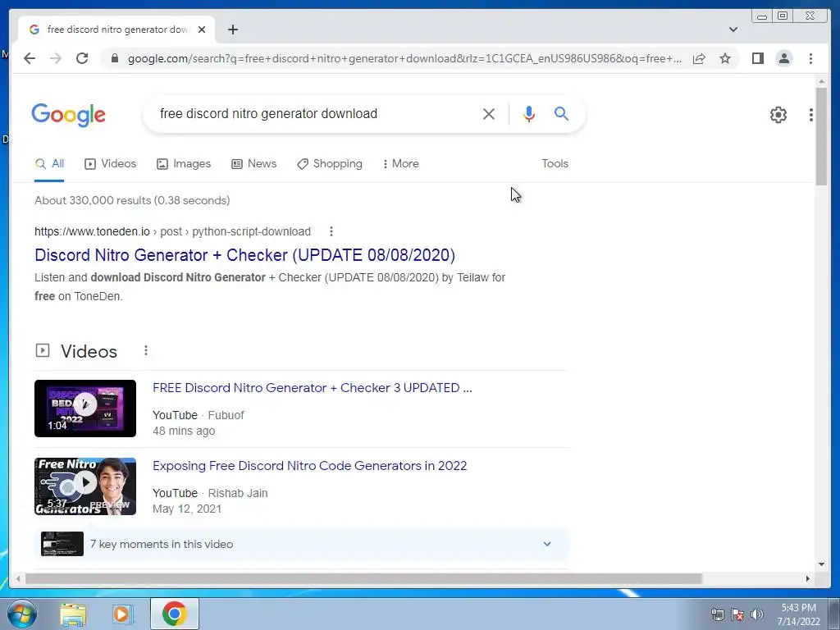The image size is (840, 630).
Task: Switch to Shopping results tab
Action: [x=330, y=164]
